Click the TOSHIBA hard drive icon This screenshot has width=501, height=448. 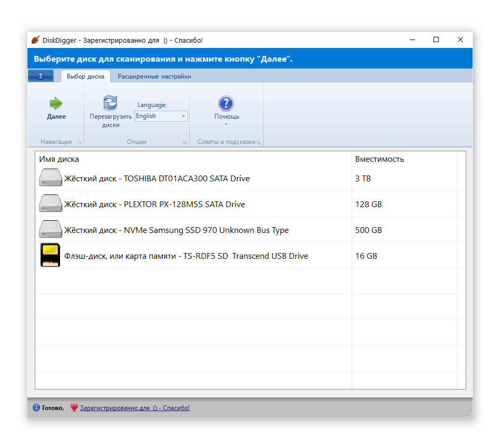51,178
